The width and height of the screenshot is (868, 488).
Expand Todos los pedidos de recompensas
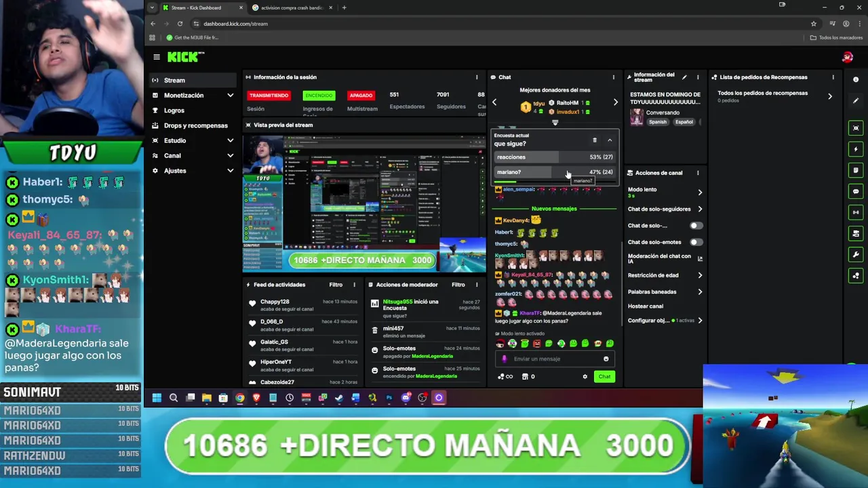[x=830, y=96]
